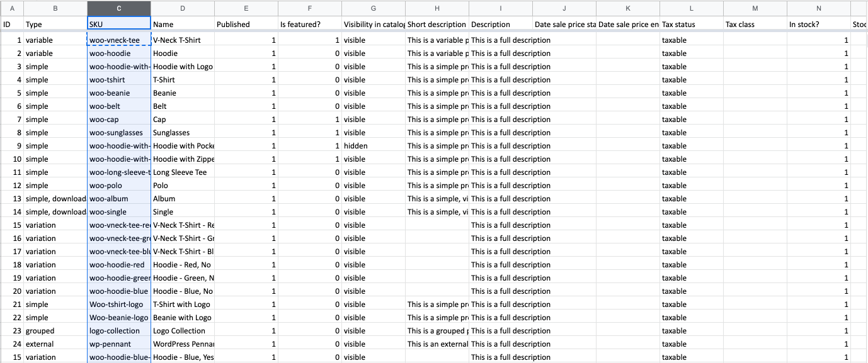The width and height of the screenshot is (868, 363).
Task: Click the Beanie with Logo name cell
Action: pos(183,318)
